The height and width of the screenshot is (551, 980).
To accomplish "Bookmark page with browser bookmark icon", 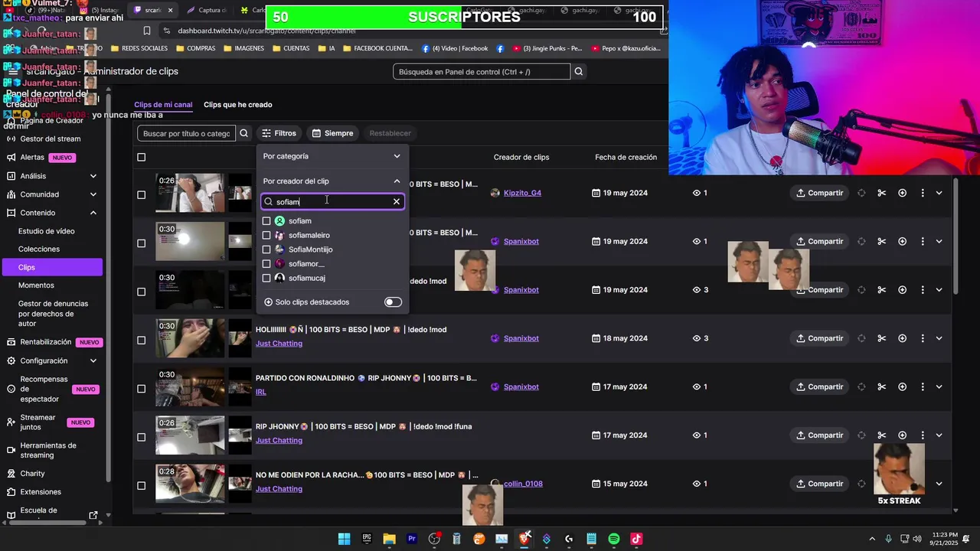I will coord(147,31).
